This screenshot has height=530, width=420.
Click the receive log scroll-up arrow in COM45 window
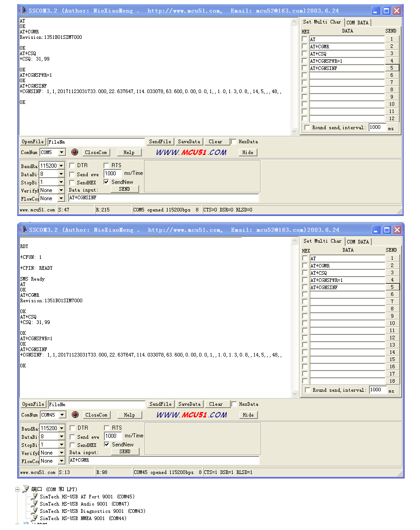294,241
